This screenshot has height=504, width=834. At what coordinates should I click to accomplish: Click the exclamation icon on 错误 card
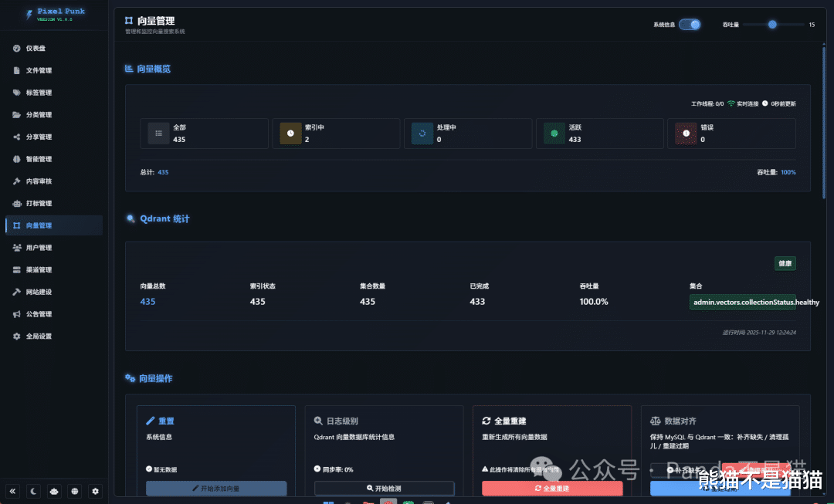coord(687,134)
